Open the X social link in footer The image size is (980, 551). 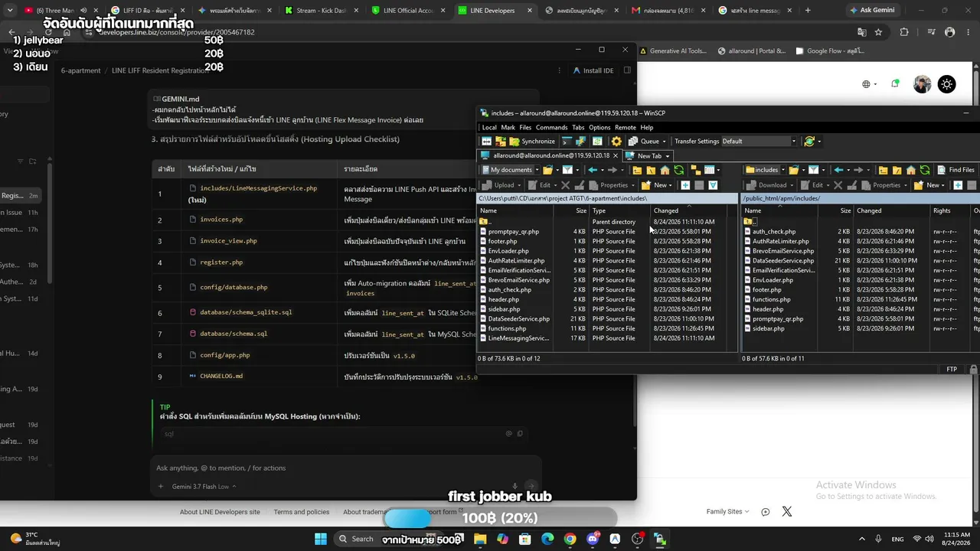click(x=787, y=512)
